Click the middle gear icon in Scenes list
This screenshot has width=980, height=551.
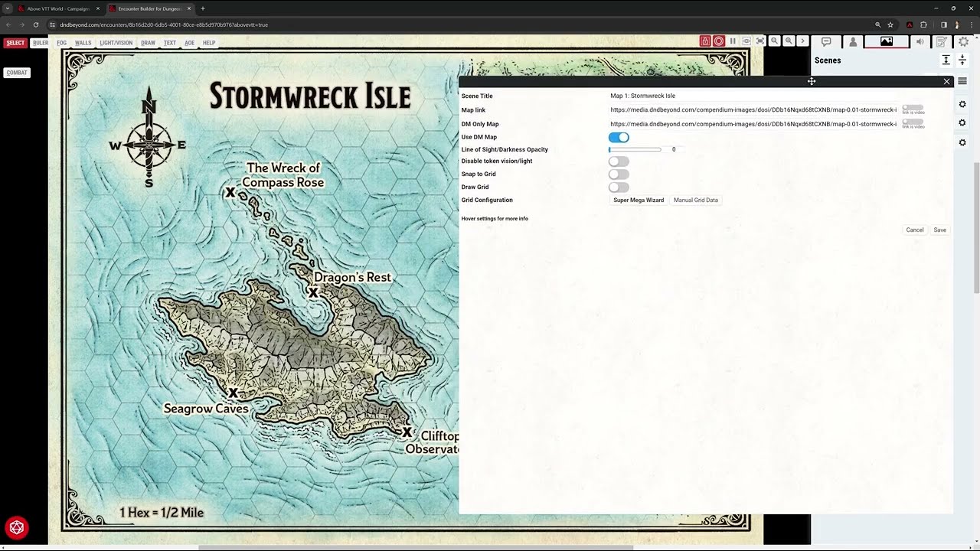[x=962, y=122]
